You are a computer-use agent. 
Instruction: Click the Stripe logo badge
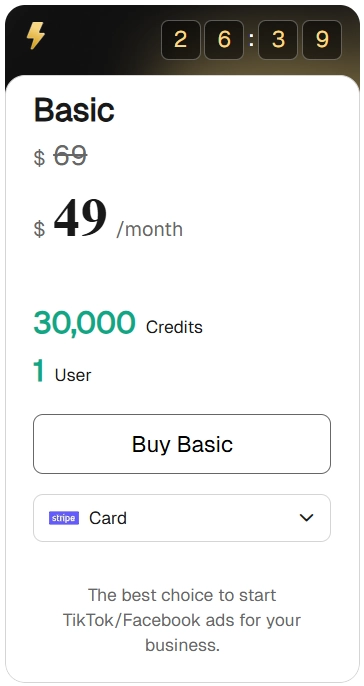point(64,518)
